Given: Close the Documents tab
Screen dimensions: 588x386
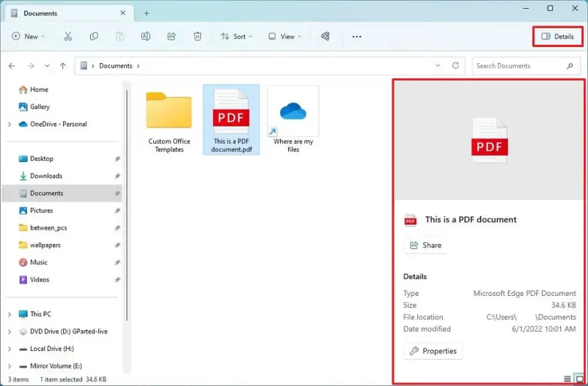Looking at the screenshot, I should pyautogui.click(x=122, y=13).
